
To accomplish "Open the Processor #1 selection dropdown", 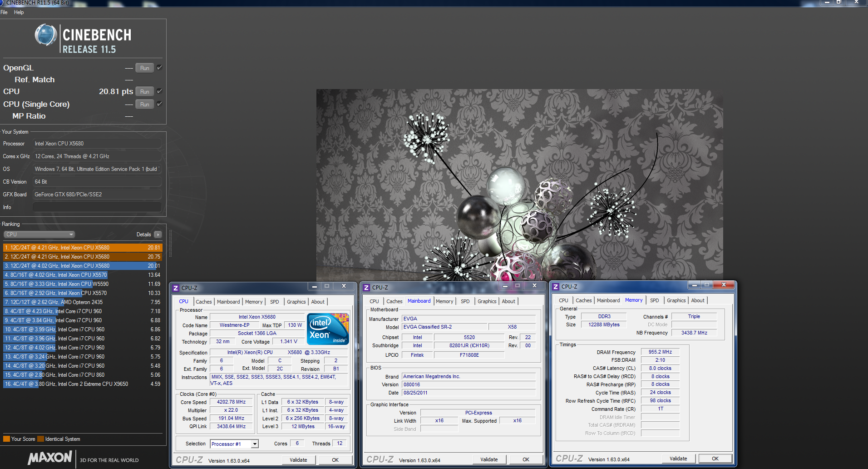I will pyautogui.click(x=234, y=444).
